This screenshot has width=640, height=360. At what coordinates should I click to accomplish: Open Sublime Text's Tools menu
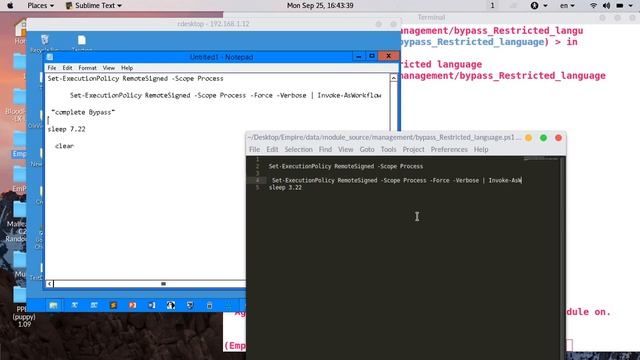click(x=388, y=149)
